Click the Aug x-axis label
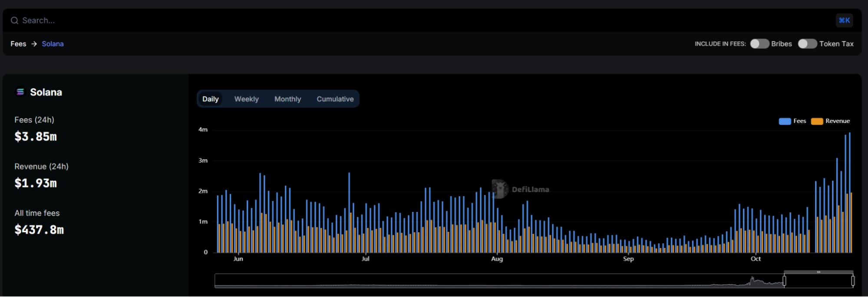 [497, 259]
